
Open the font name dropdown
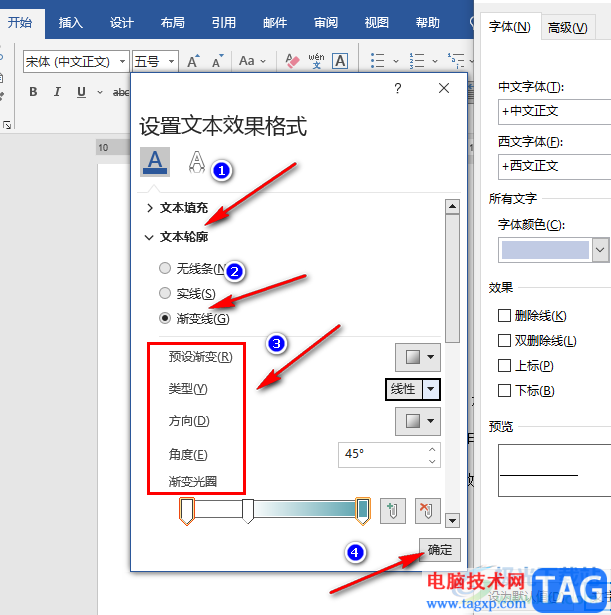coord(122,62)
